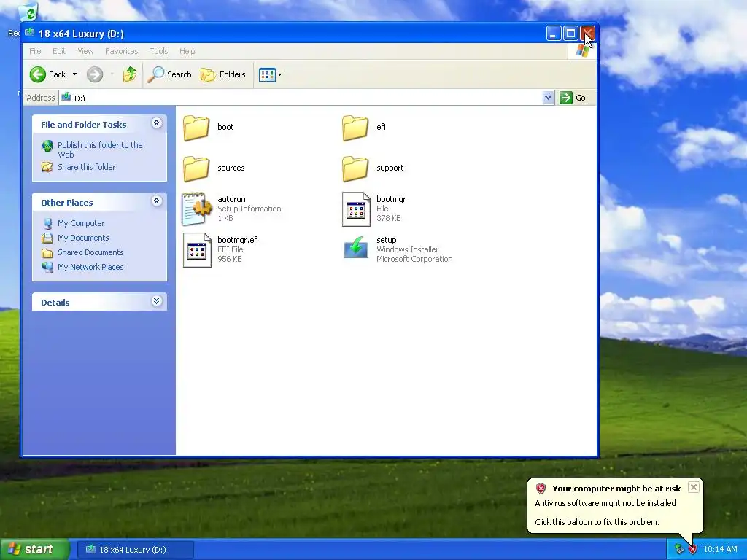Go to My Computer link
747x560 pixels.
pyautogui.click(x=81, y=223)
